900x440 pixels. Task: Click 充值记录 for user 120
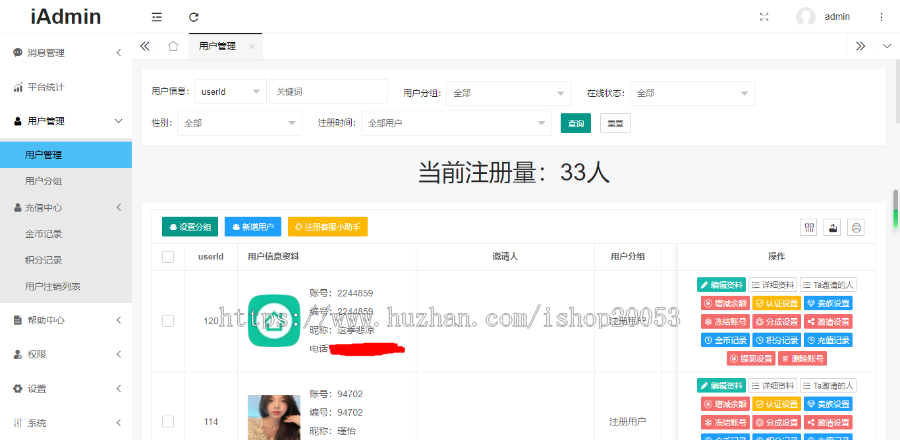point(828,340)
